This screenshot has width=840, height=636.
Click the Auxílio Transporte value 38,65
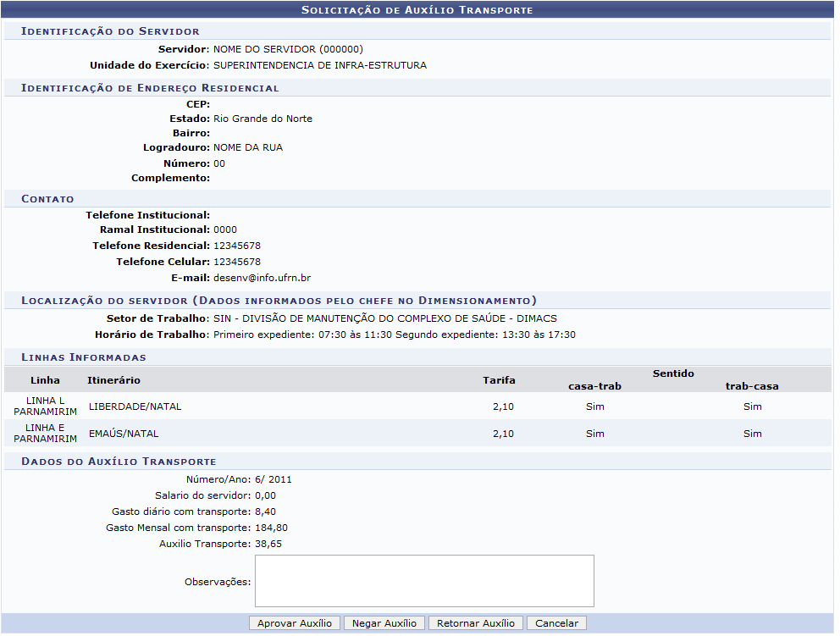[268, 544]
